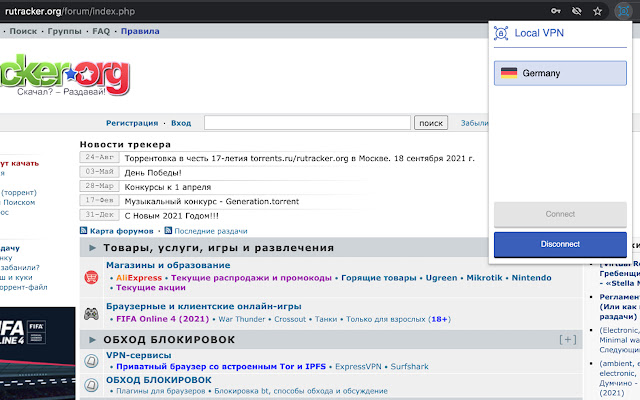Open Плагины для браузеров link
The image size is (640, 400).
161,391
